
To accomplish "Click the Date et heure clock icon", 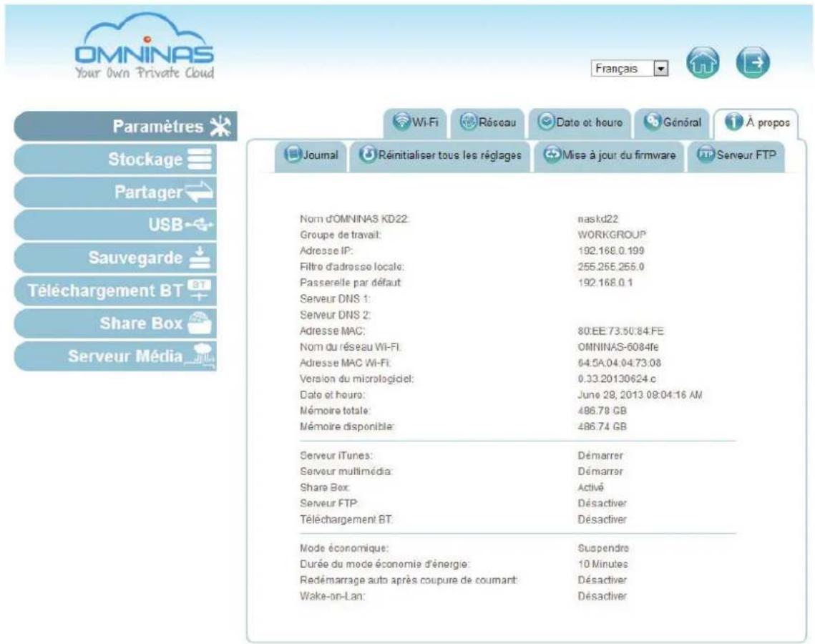I will (546, 122).
